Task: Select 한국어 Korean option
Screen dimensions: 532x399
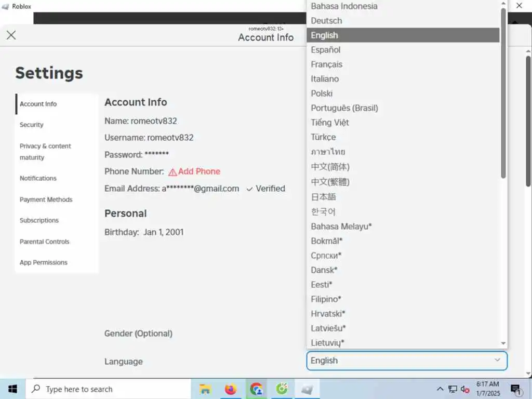Action: [403, 212]
